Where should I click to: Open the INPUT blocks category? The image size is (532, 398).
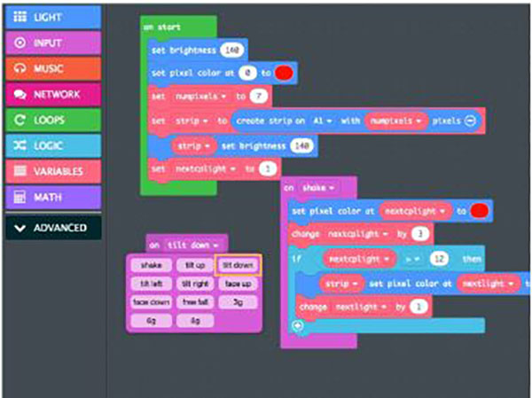pyautogui.click(x=52, y=42)
